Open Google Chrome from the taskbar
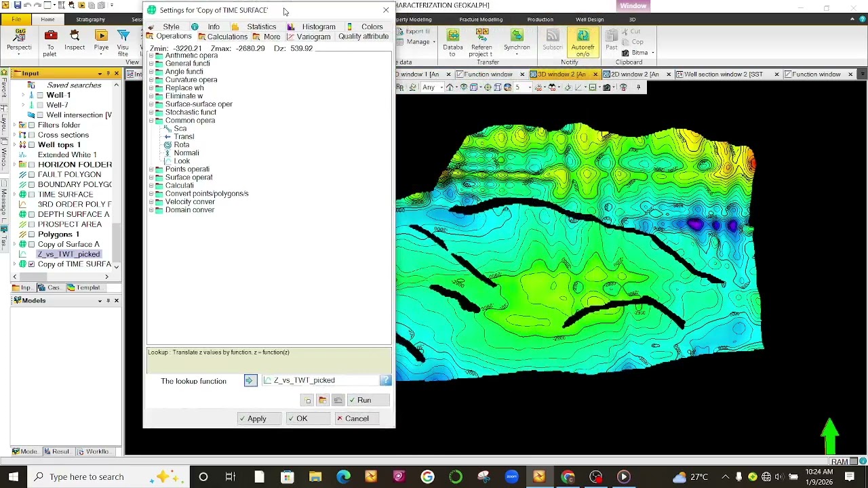 pyautogui.click(x=568, y=477)
